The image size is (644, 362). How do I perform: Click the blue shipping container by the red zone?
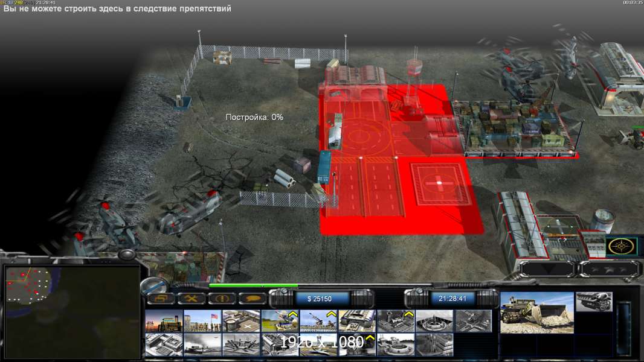324,167
